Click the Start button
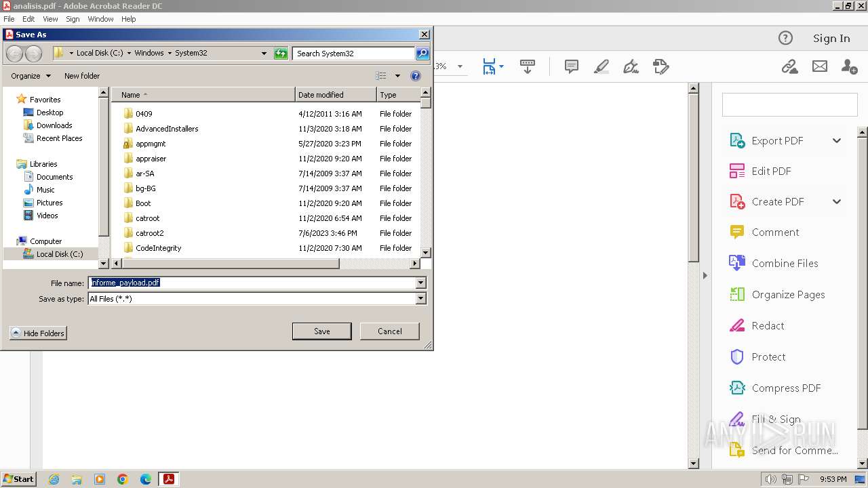The image size is (868, 488). pos(18,479)
